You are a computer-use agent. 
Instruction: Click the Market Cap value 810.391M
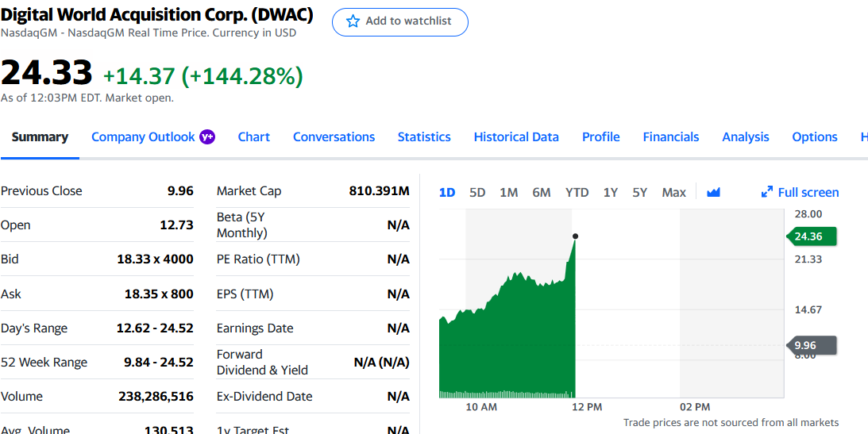pyautogui.click(x=379, y=191)
